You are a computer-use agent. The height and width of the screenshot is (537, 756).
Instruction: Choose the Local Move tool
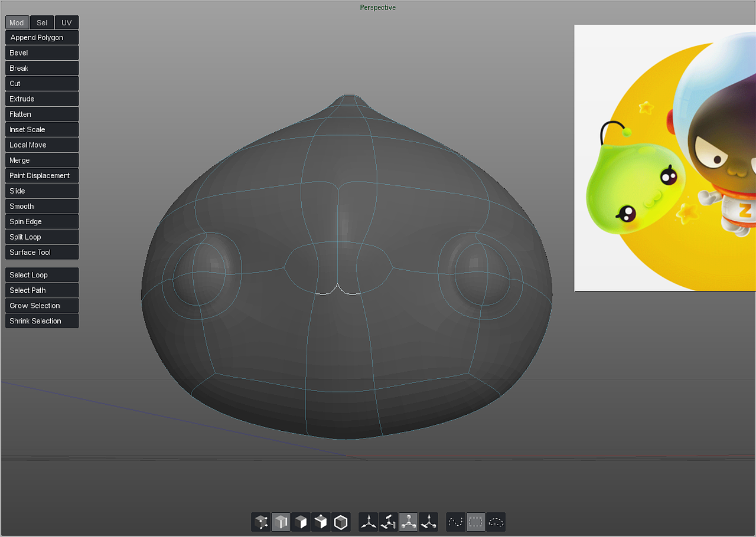[42, 145]
